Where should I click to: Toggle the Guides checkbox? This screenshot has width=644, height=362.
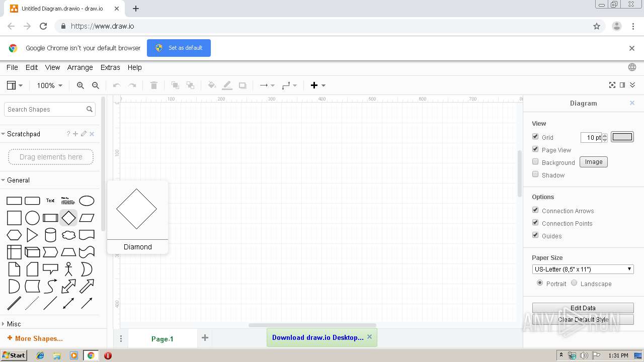click(535, 235)
